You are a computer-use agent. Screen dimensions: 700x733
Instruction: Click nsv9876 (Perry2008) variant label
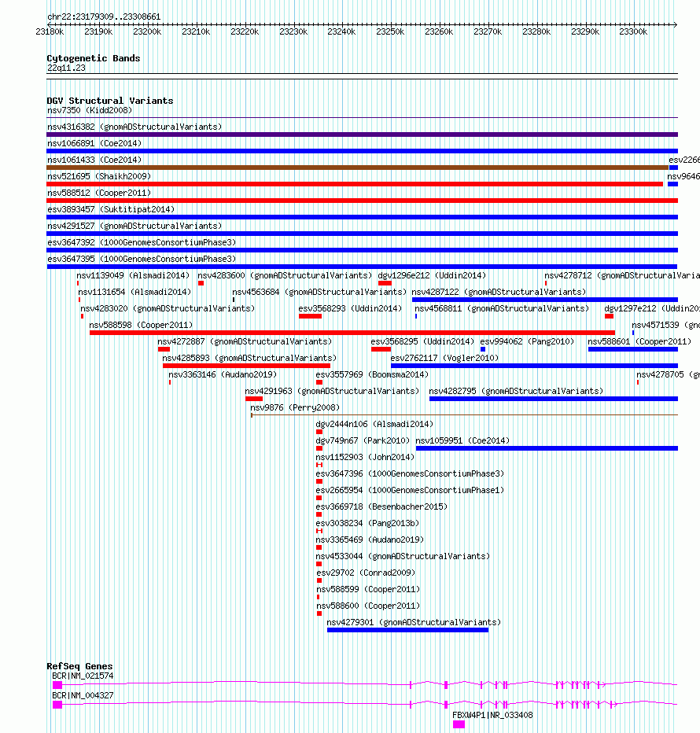coord(295,407)
